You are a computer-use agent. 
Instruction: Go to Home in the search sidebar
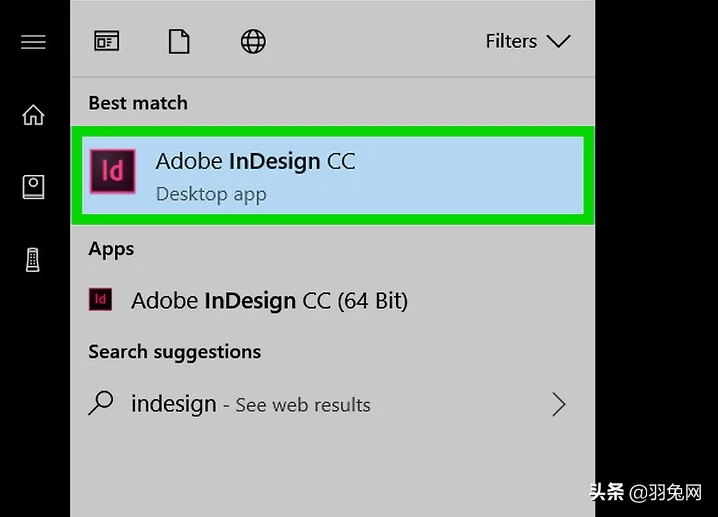pos(33,114)
